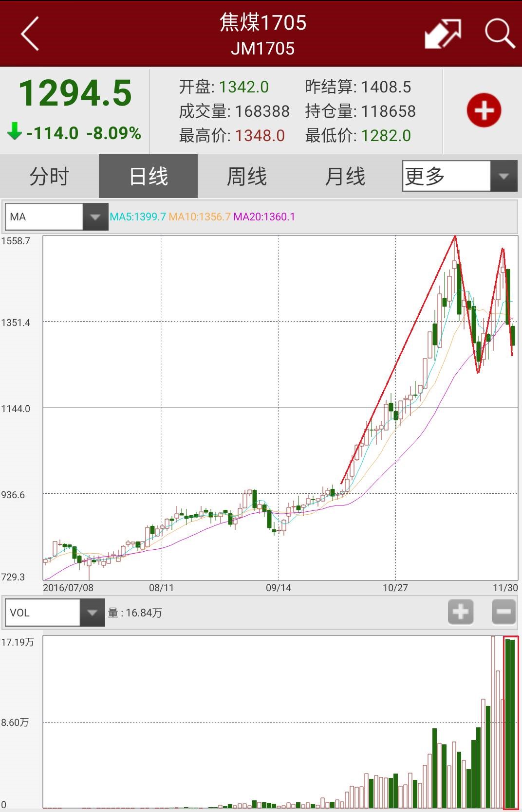The image size is (522, 812).
Task: Open the search magnifier icon
Action: coord(500,34)
